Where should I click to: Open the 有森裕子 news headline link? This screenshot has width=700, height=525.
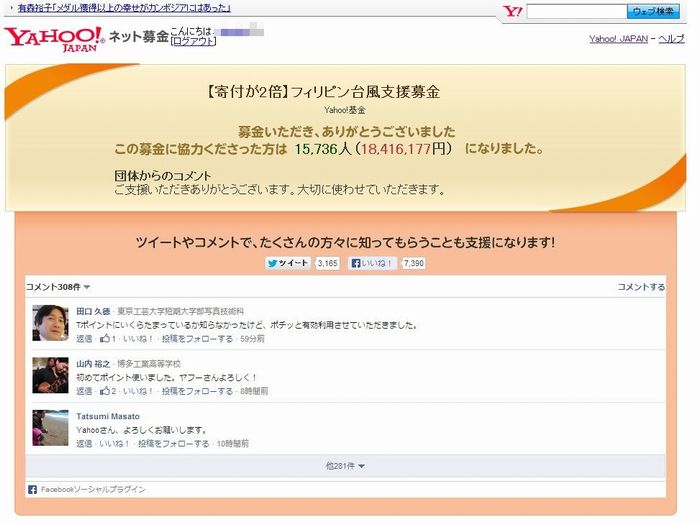point(124,8)
